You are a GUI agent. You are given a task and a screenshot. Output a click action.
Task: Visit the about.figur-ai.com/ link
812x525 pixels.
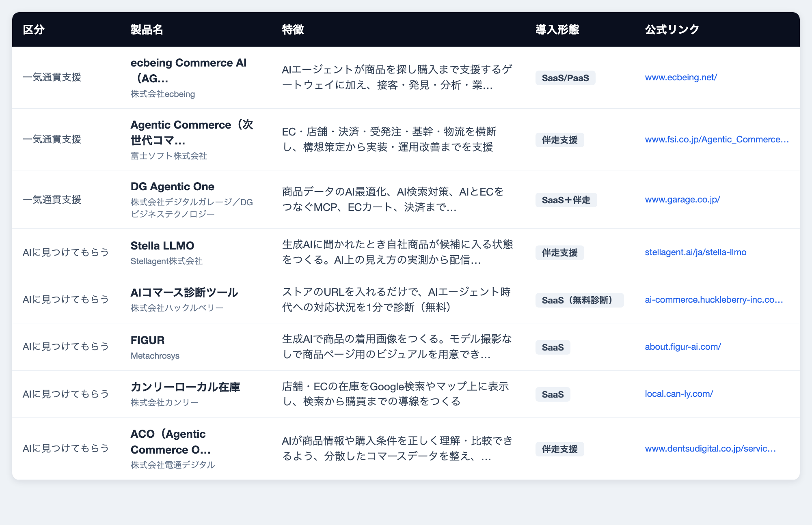pyautogui.click(x=683, y=347)
